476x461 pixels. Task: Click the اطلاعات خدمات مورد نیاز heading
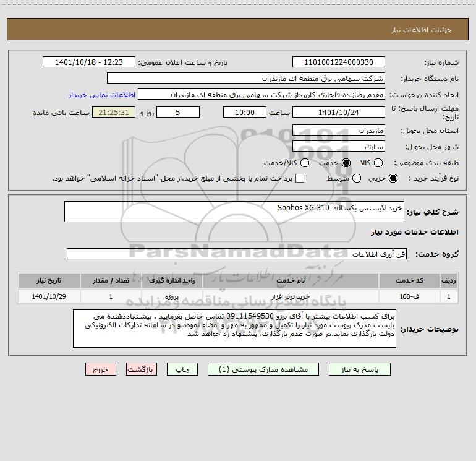coord(414,232)
